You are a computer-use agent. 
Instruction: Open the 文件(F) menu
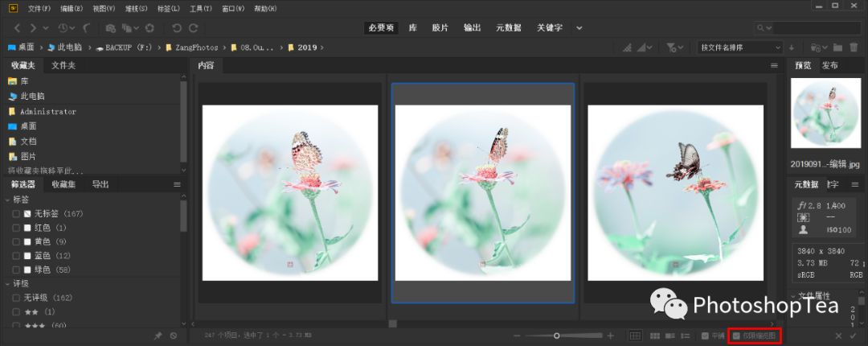pyautogui.click(x=39, y=8)
